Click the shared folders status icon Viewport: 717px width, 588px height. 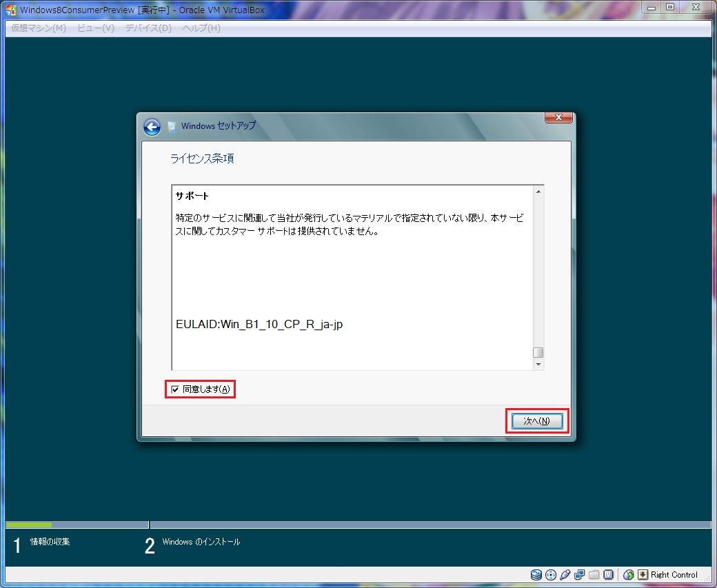coord(594,575)
